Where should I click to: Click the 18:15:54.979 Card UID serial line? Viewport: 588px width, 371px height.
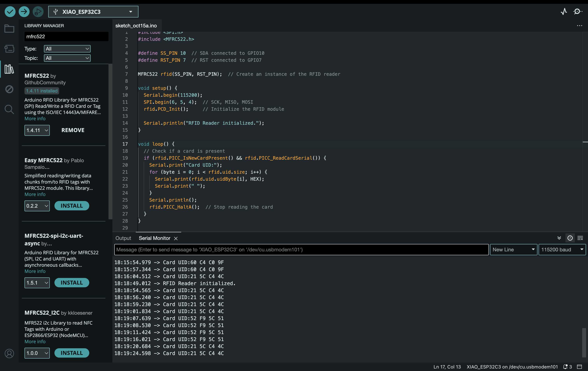[x=169, y=262]
